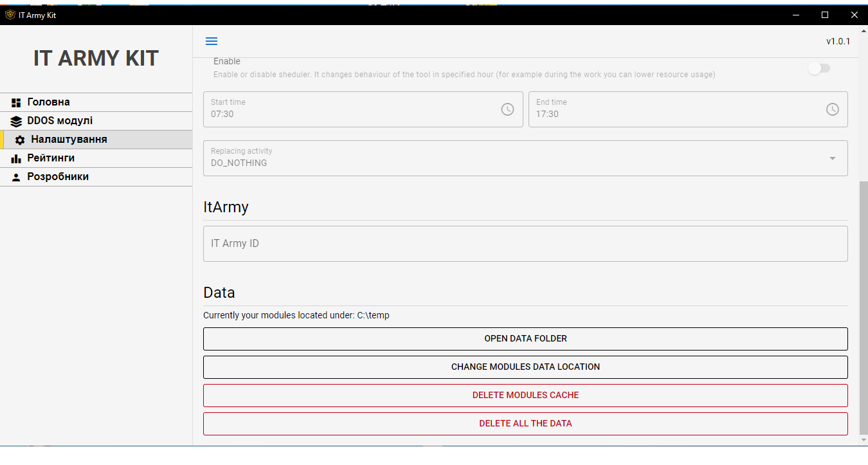The width and height of the screenshot is (868, 465).
Task: Select the Розробники menu entry
Action: click(x=58, y=177)
